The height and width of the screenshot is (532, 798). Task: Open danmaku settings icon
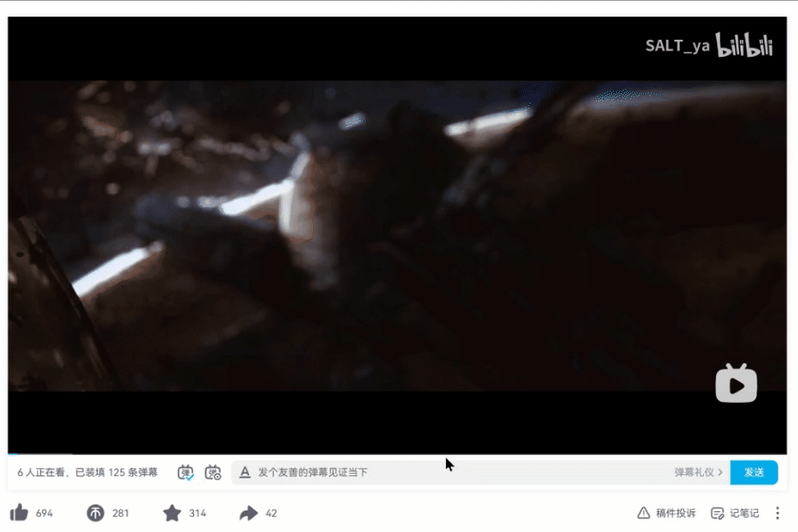213,472
